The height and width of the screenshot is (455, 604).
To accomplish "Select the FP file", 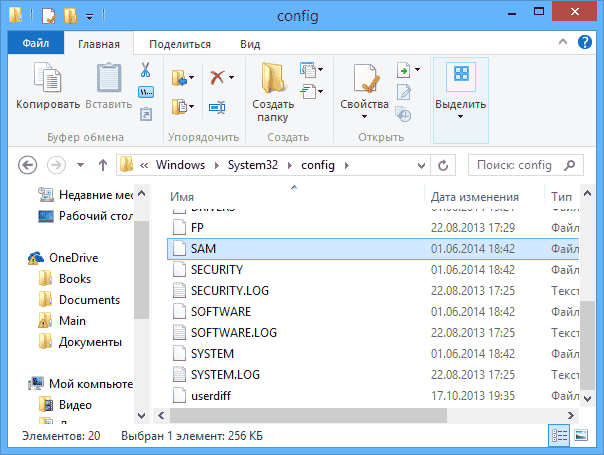I will coord(373,228).
